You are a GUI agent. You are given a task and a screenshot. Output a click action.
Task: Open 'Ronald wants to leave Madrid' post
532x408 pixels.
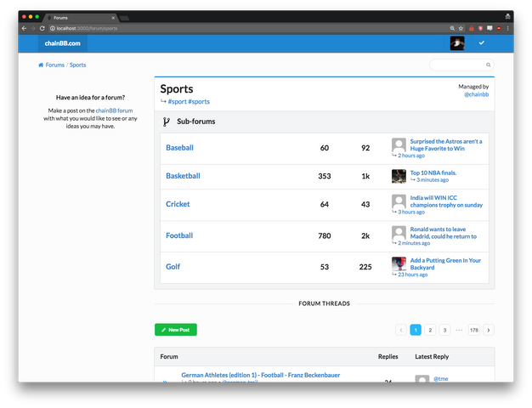point(443,233)
